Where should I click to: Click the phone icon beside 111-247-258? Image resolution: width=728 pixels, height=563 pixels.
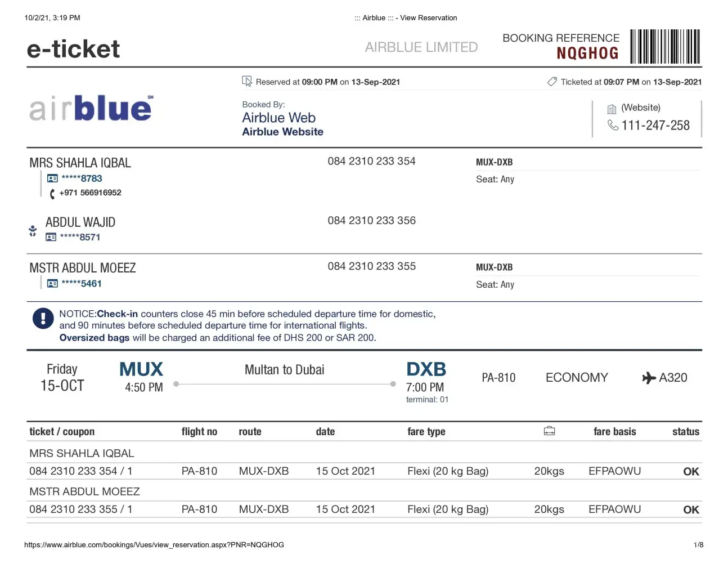(613, 125)
